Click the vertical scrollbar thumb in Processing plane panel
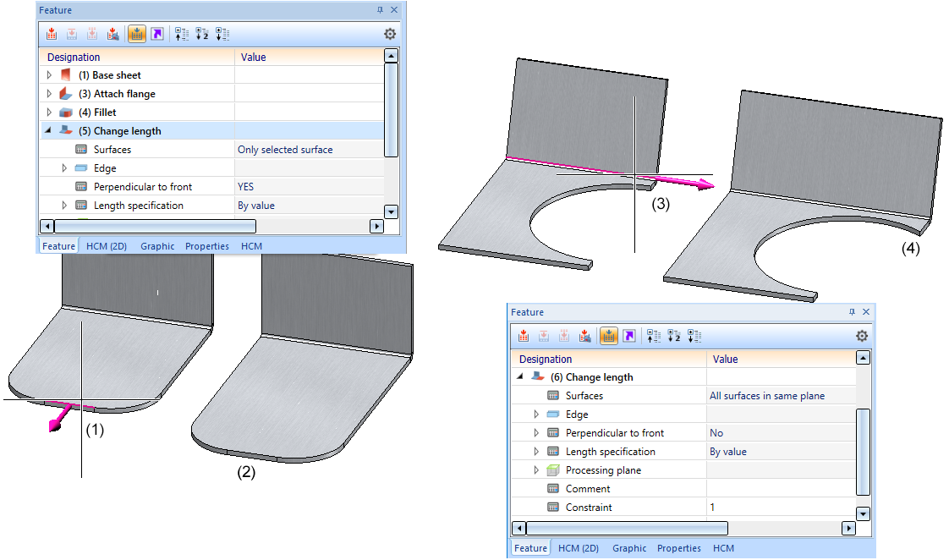Viewport: 949px width, 560px height. click(x=863, y=453)
